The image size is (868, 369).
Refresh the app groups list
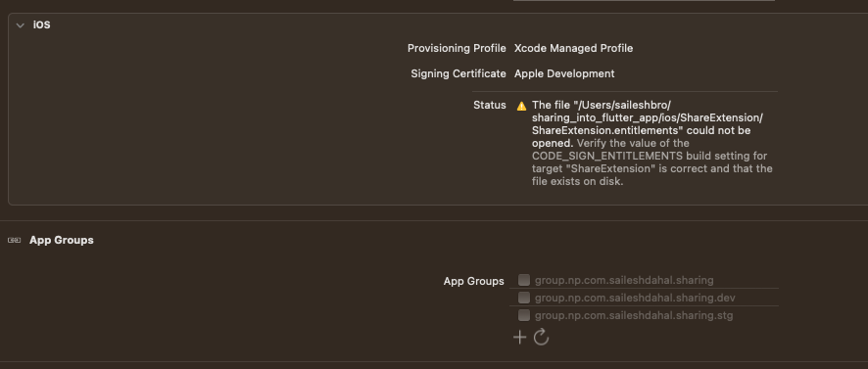click(541, 337)
